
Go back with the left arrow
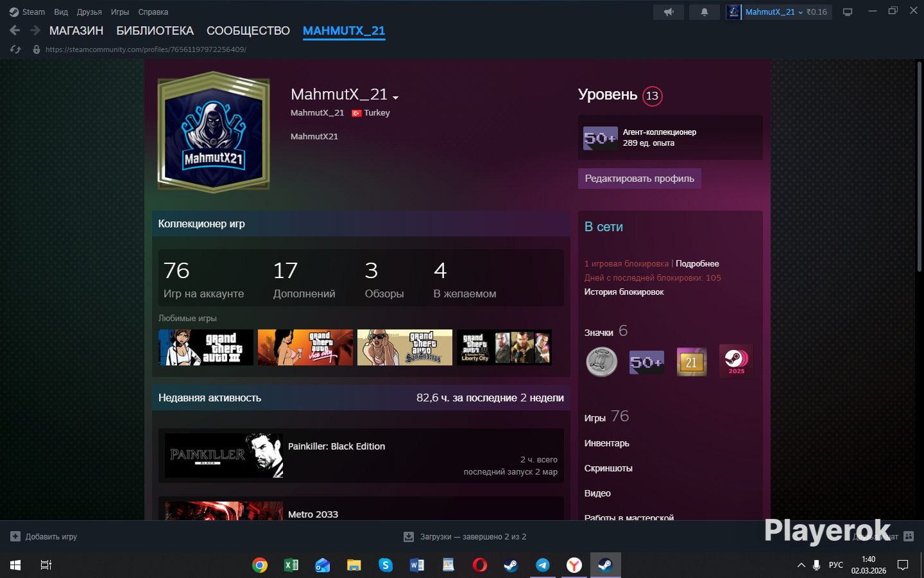[x=15, y=30]
